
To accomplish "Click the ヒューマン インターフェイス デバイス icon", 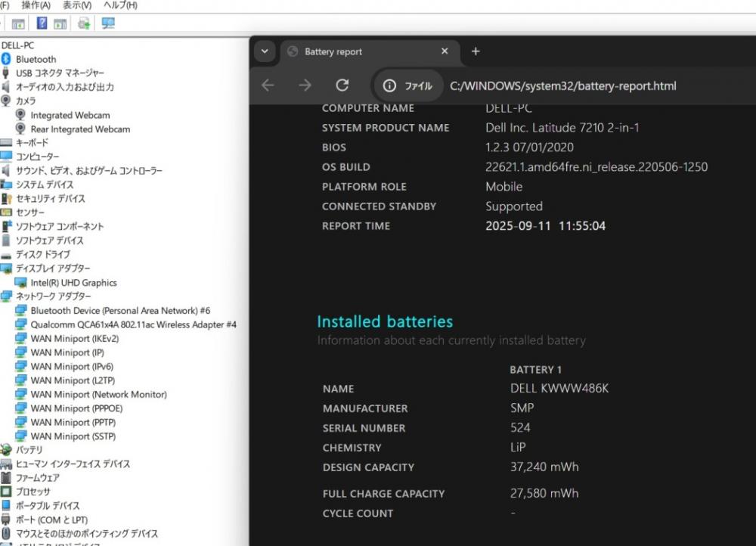I will coord(6,464).
